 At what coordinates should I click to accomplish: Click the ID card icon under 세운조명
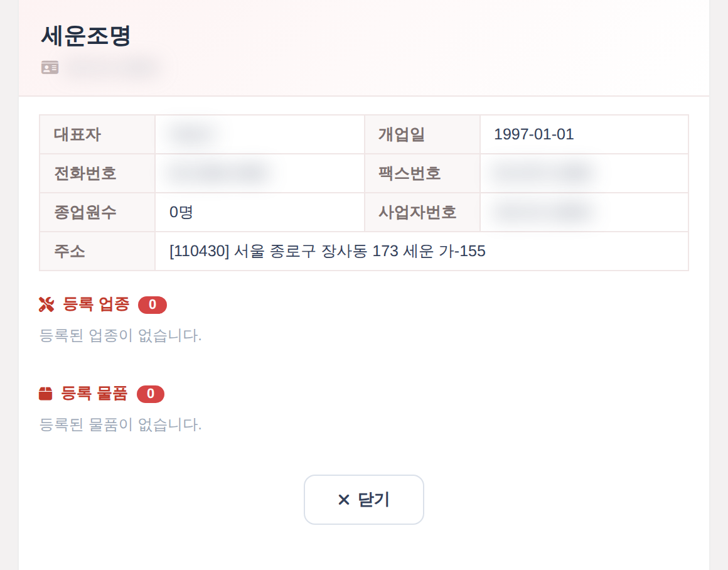(50, 67)
